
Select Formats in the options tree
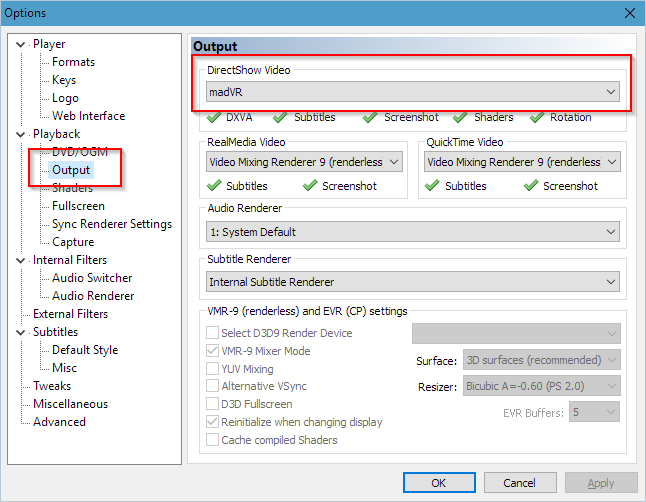73,62
